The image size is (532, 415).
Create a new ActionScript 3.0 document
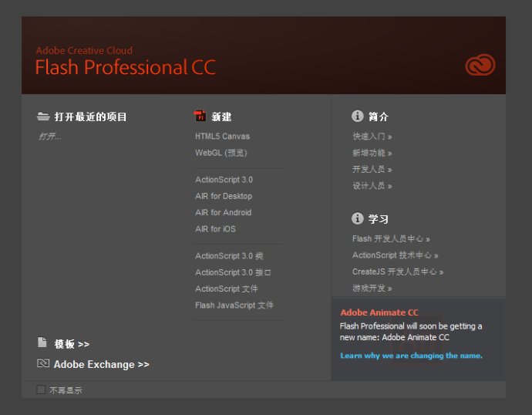[x=224, y=180]
